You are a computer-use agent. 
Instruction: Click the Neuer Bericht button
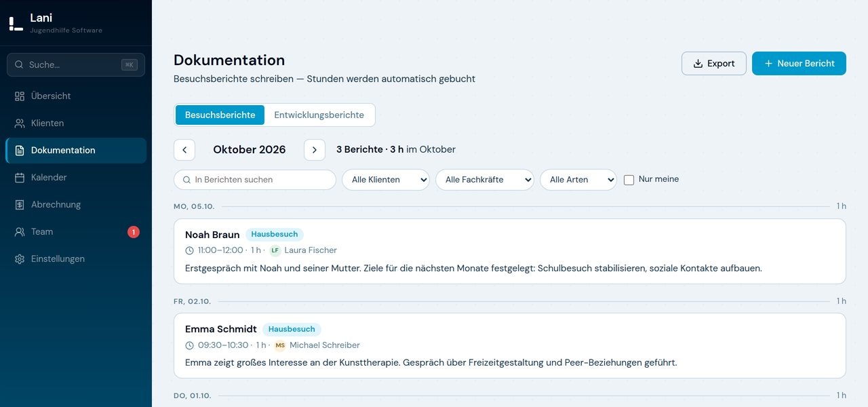tap(799, 64)
